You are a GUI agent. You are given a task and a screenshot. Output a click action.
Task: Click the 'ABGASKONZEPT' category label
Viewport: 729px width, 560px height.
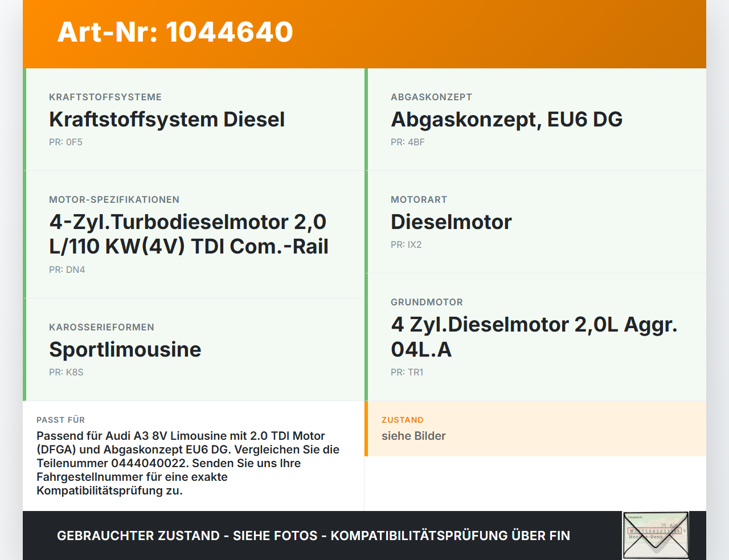tap(431, 97)
